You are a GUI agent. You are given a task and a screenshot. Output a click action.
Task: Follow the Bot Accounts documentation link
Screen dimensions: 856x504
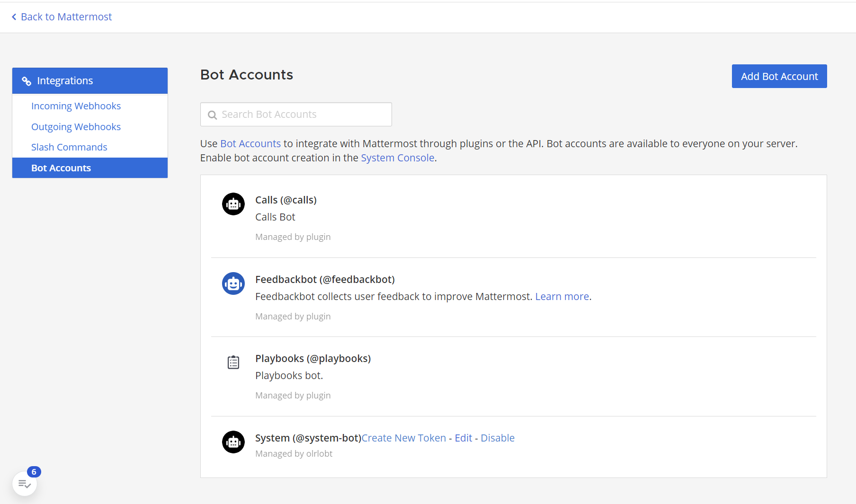click(x=250, y=144)
